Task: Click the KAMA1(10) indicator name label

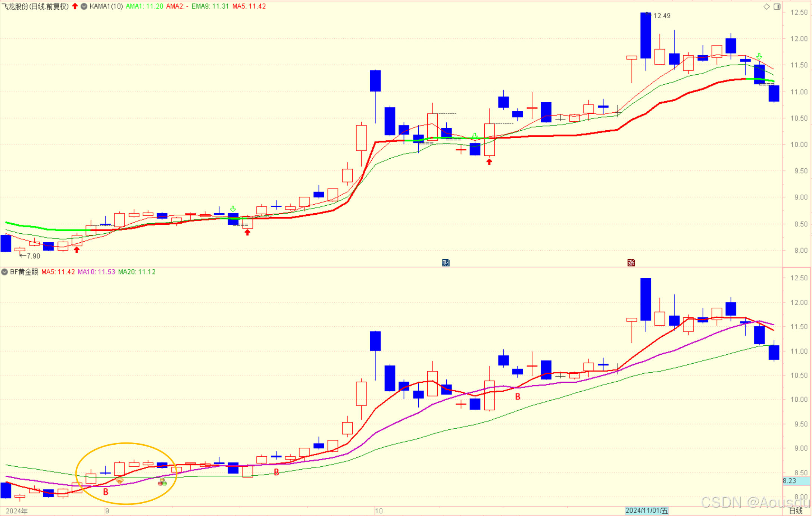Action: coord(106,6)
